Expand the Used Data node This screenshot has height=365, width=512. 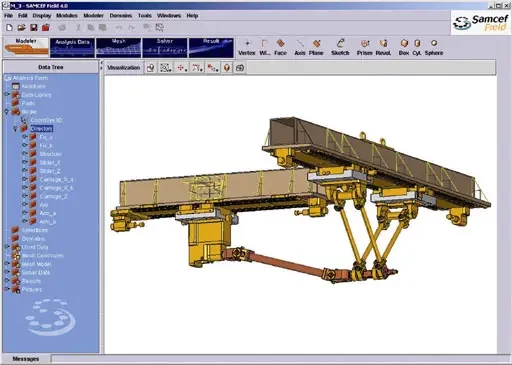7,247
